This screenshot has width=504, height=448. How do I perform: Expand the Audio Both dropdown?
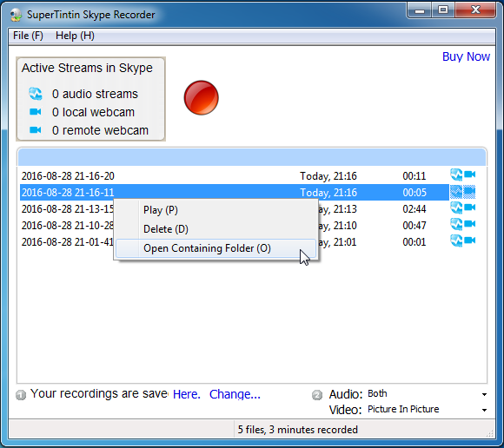point(484,394)
